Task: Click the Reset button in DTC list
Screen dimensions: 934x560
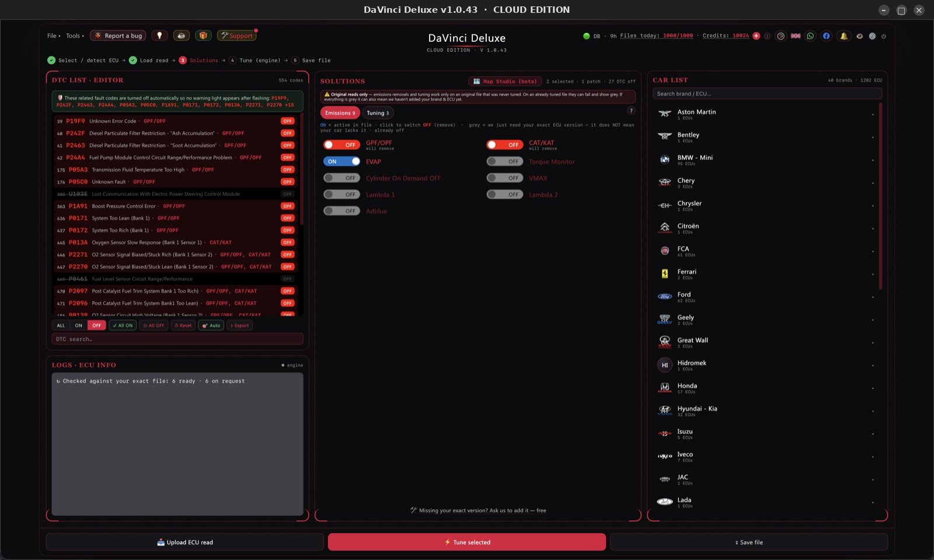Action: point(183,325)
